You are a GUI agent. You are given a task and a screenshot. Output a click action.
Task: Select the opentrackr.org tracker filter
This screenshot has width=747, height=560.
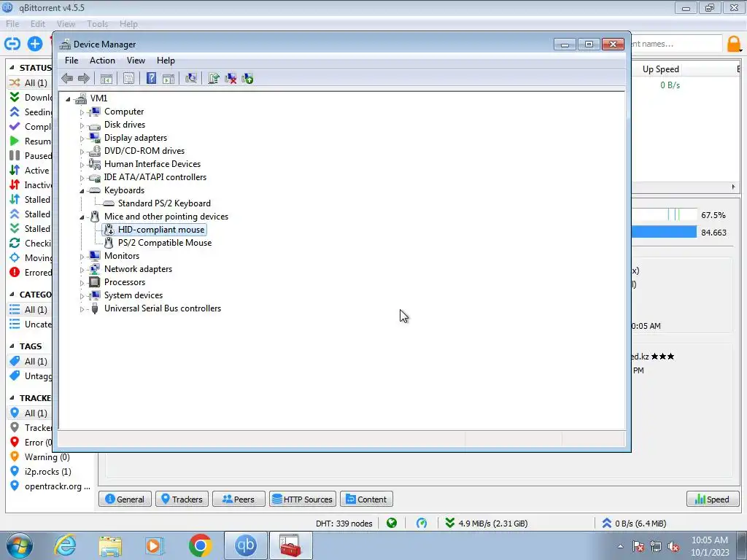[x=50, y=486]
